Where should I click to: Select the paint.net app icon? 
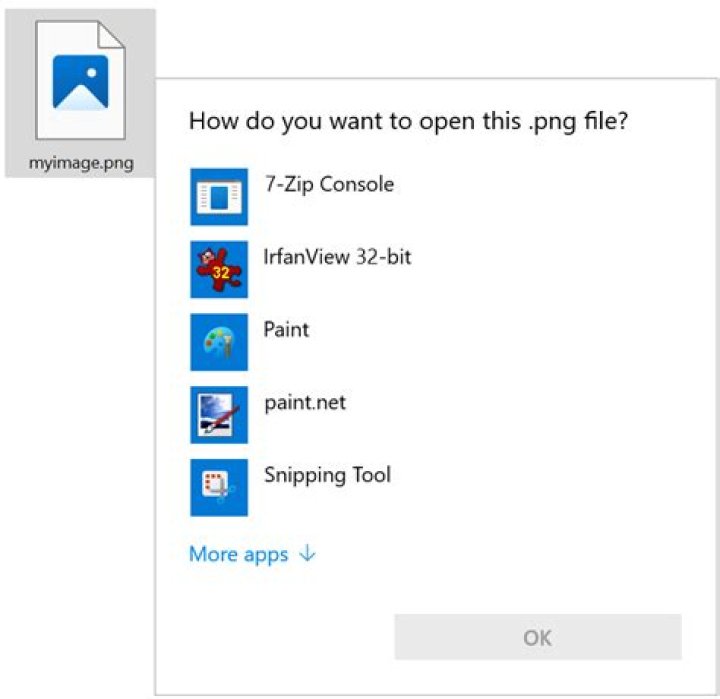(219, 414)
